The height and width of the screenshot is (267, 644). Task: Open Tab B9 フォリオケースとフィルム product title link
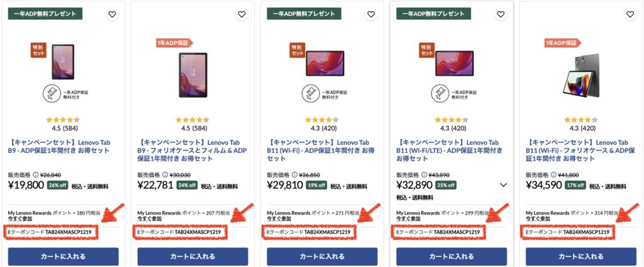tap(192, 150)
